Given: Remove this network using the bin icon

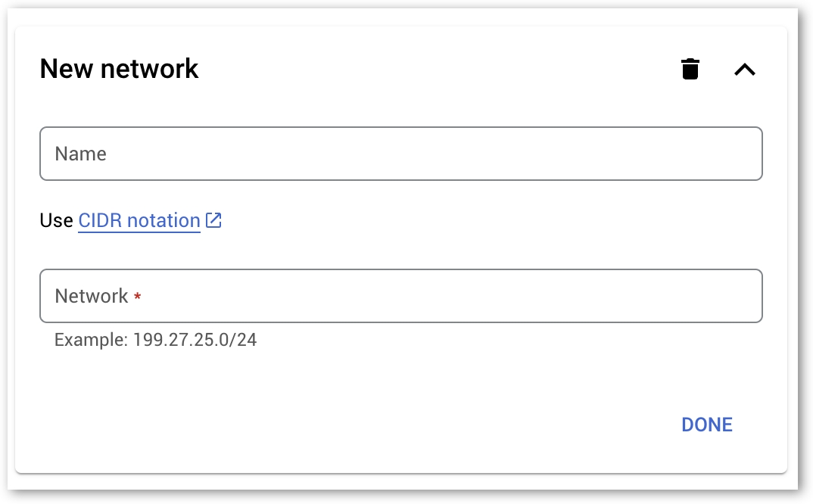Looking at the screenshot, I should [690, 70].
